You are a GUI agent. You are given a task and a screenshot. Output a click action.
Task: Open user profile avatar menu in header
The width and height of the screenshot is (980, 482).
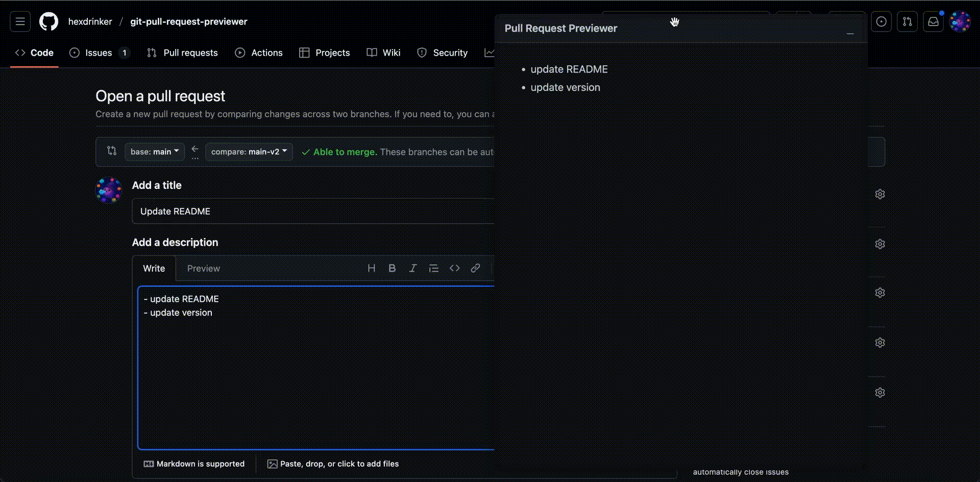pyautogui.click(x=960, y=21)
